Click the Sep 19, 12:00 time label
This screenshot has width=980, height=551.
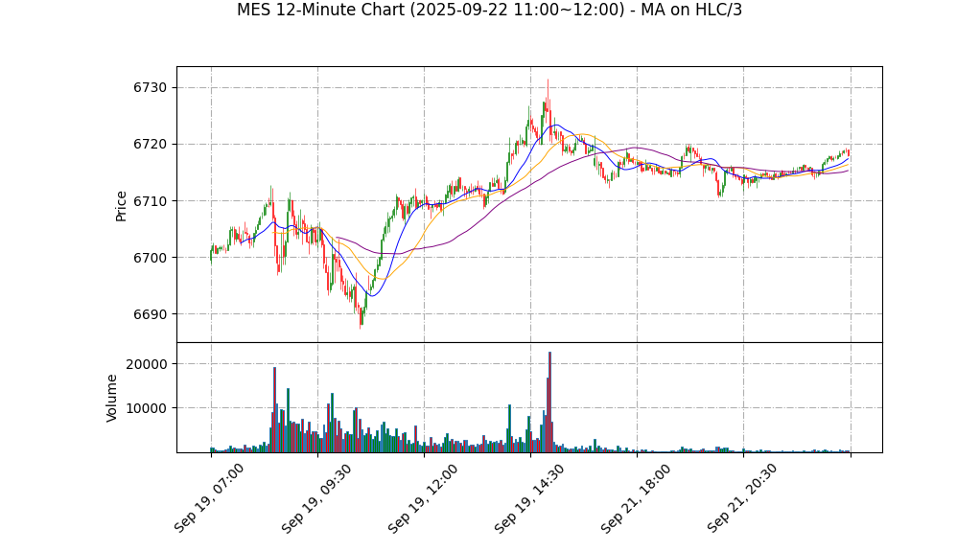point(422,498)
